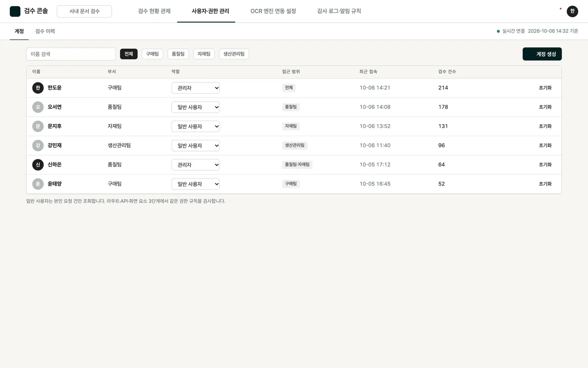Click 강민재's avatar icon
Viewport: 588px width, 368px height.
(x=38, y=146)
